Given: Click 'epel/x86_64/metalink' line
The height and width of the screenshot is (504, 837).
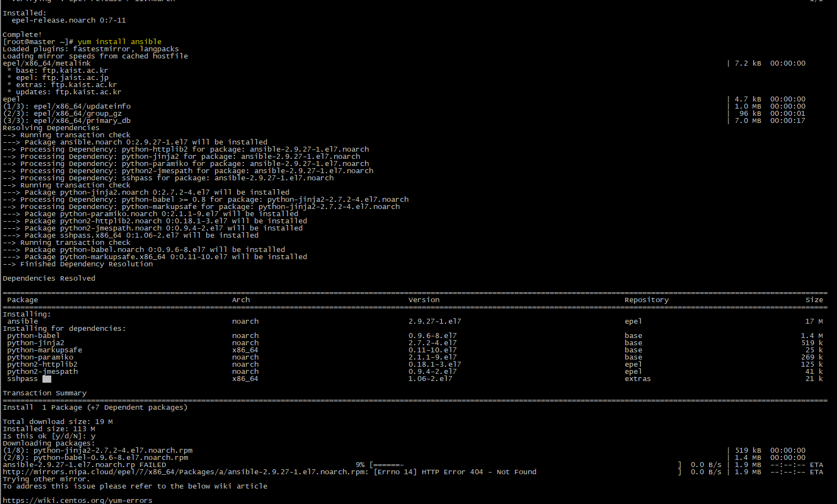Looking at the screenshot, I should (x=47, y=63).
